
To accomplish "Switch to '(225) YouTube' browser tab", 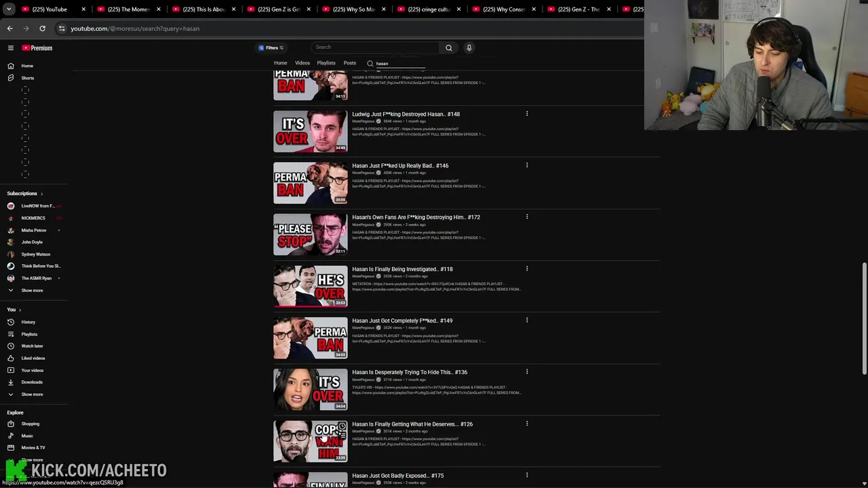I will (x=52, y=9).
